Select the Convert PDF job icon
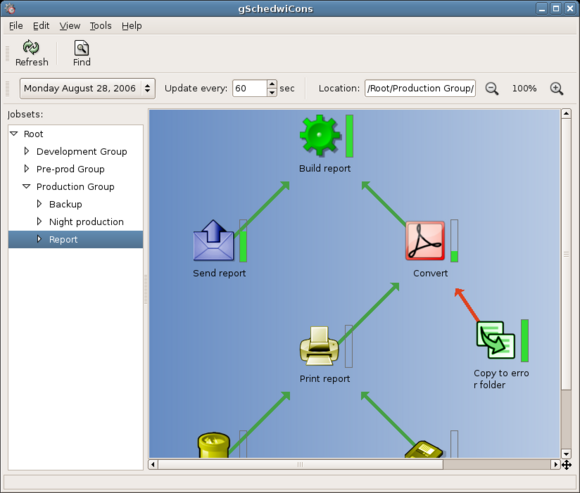This screenshot has width=580, height=493. tap(425, 240)
